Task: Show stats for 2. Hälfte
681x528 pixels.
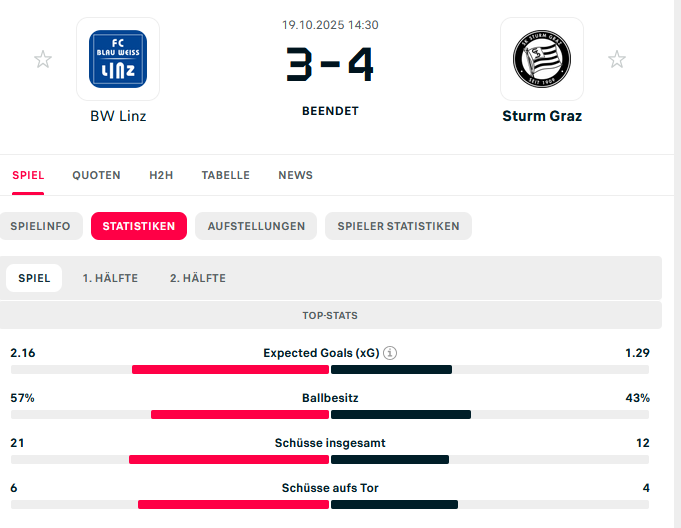Action: click(197, 278)
